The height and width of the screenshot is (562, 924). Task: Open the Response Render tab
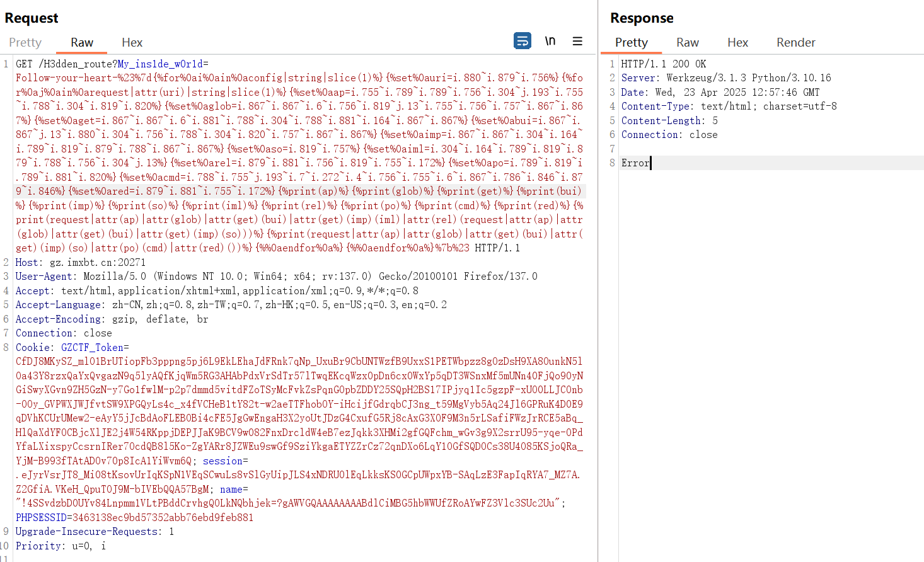pos(795,42)
